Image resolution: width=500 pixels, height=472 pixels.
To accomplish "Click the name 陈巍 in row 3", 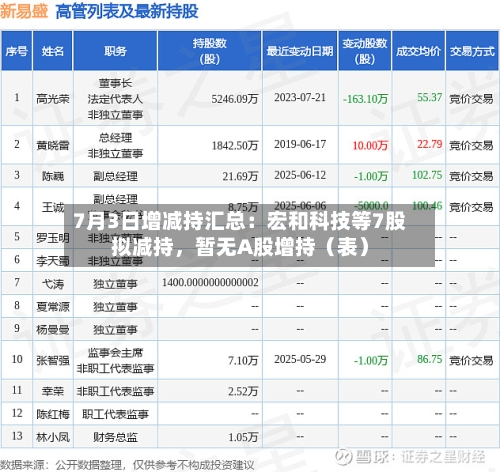I will pyautogui.click(x=53, y=176).
